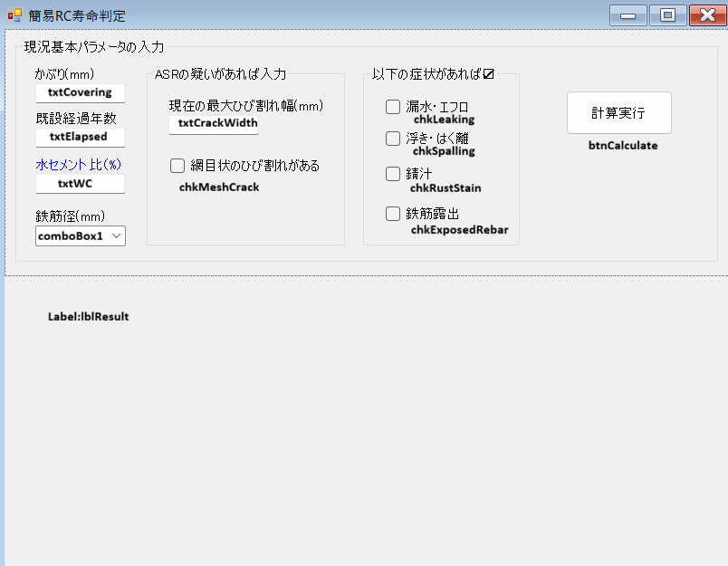Click the blue 水セメント比(%) label
The height and width of the screenshot is (566, 728).
[78, 165]
